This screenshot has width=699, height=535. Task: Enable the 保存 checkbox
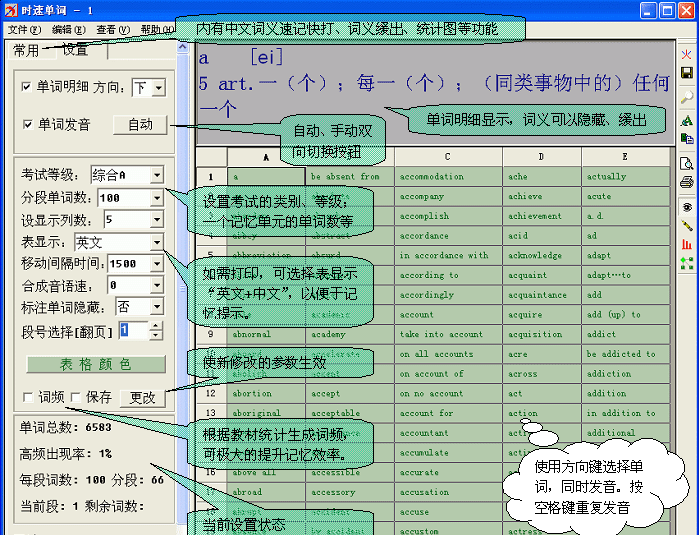point(75,397)
